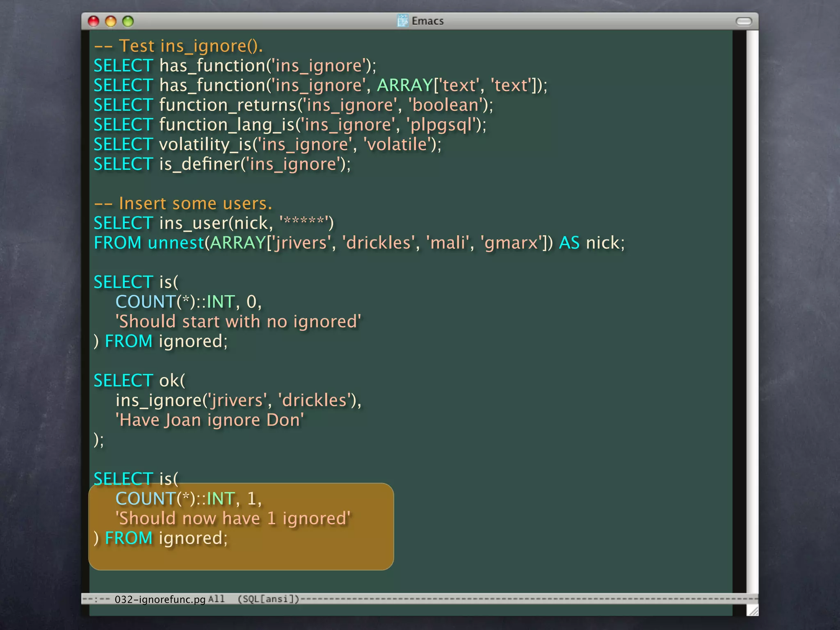This screenshot has height=630, width=840.
Task: Click 'Have Joan ignore Don' string
Action: (x=210, y=420)
